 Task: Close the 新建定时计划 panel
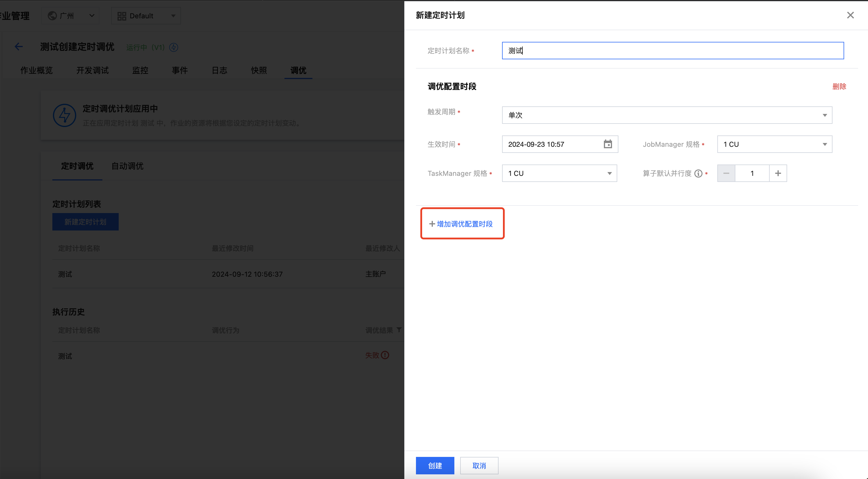tap(850, 15)
